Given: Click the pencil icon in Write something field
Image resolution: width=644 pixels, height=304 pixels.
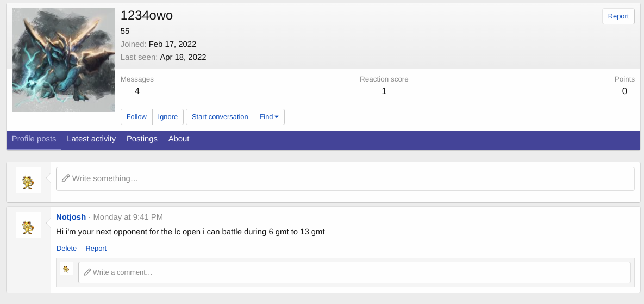Looking at the screenshot, I should pos(66,178).
